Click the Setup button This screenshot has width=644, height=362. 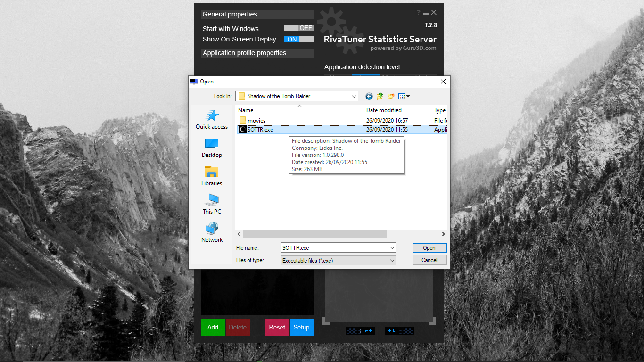pos(301,328)
